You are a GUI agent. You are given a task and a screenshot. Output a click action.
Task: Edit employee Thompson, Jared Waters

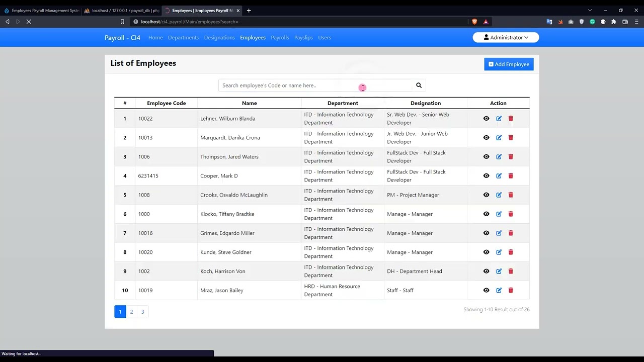pos(499,157)
